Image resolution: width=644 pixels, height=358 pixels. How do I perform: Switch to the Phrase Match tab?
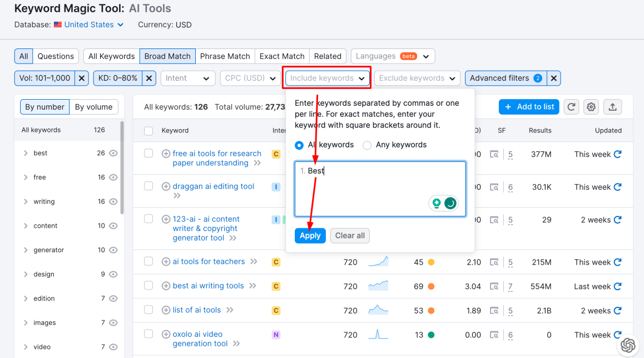click(225, 56)
